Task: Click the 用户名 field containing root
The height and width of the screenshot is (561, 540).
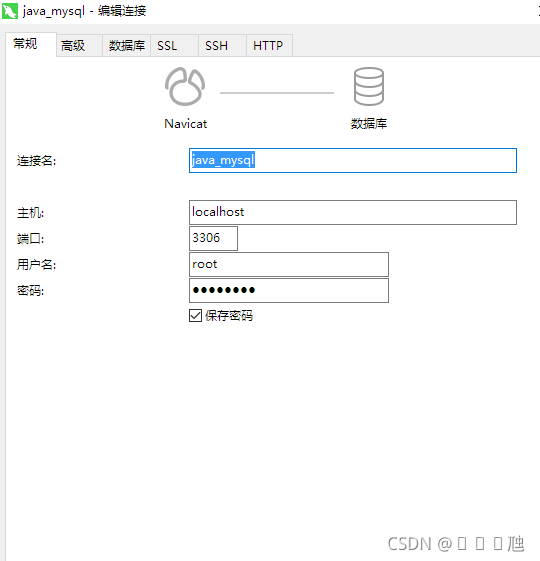Action: click(289, 264)
